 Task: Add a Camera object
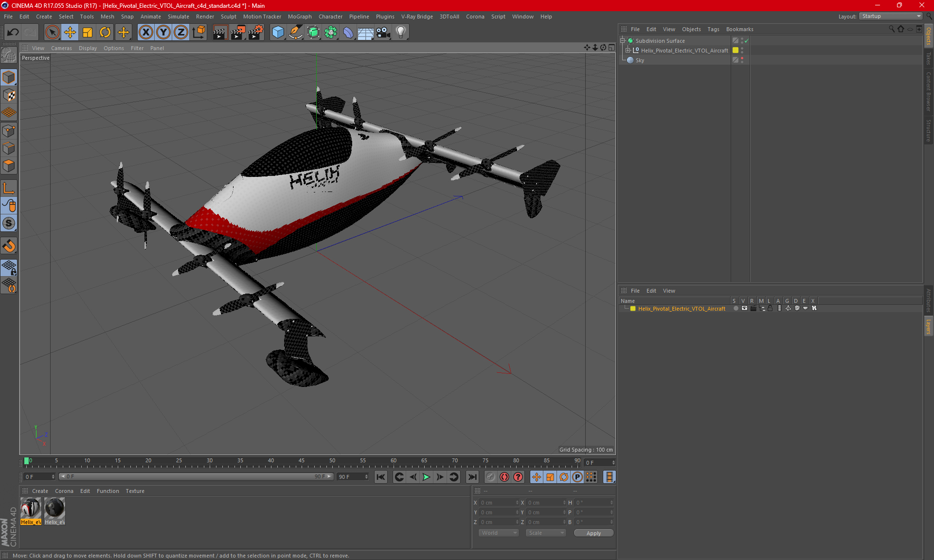click(383, 33)
